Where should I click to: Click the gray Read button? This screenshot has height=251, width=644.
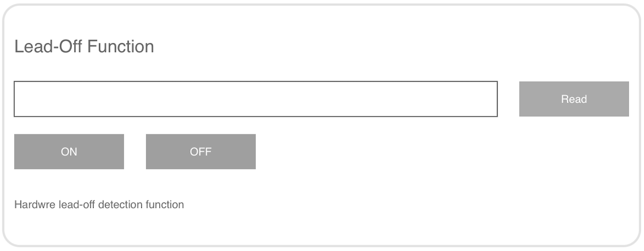click(573, 99)
